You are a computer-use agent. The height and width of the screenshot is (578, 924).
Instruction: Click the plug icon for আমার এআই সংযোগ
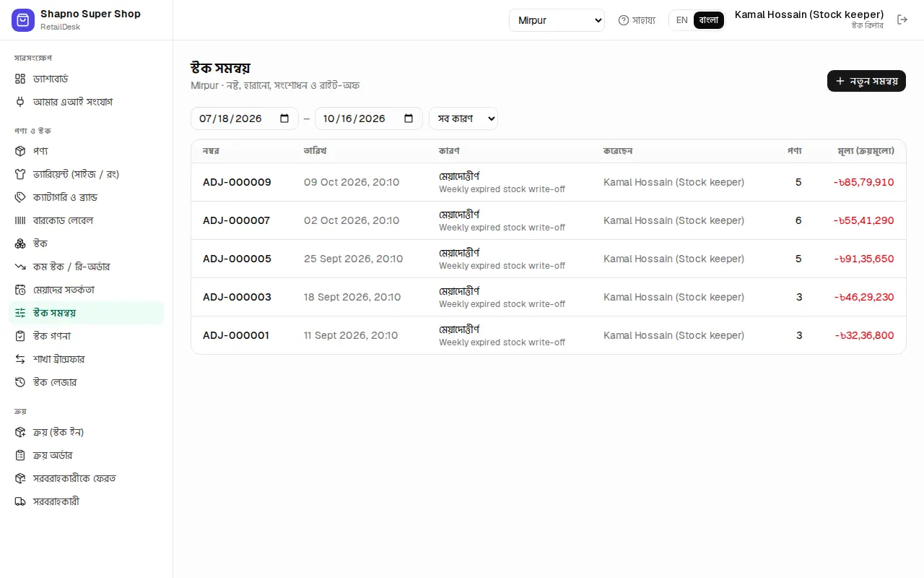coord(20,102)
